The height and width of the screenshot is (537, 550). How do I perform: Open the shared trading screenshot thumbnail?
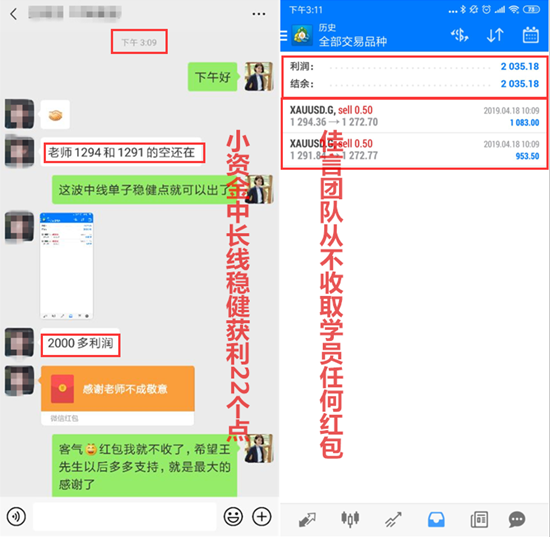pos(67,266)
